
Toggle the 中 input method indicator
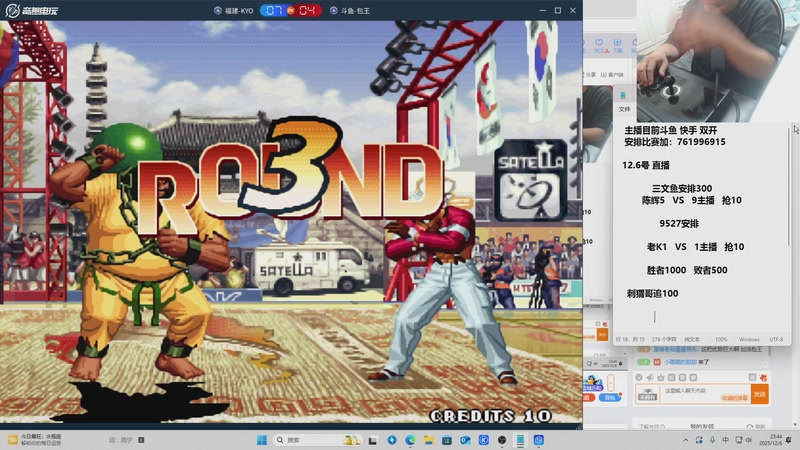[x=725, y=440]
